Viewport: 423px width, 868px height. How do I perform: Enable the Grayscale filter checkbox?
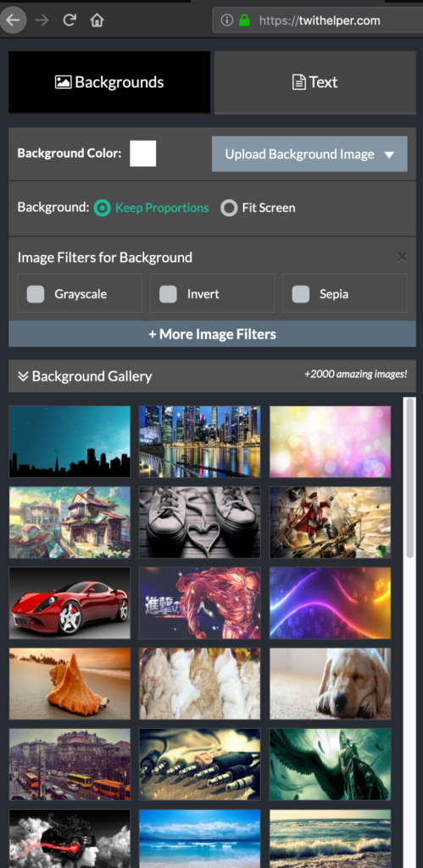[x=36, y=294]
